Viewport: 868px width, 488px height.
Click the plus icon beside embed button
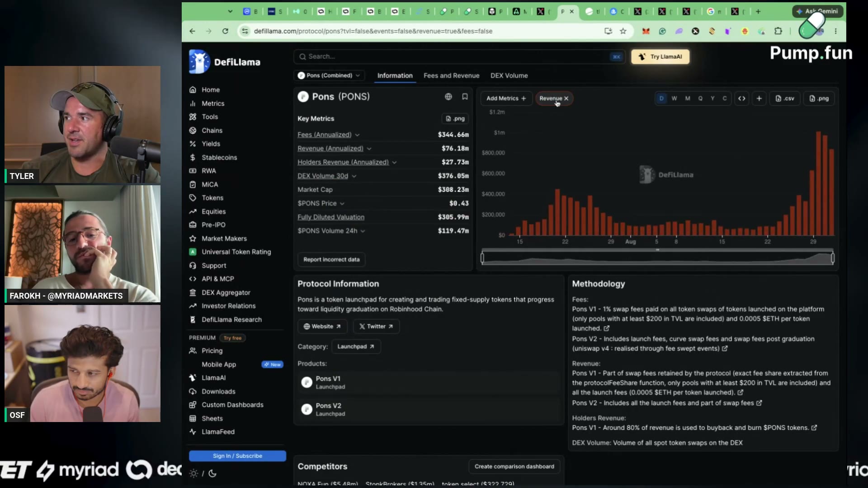(x=759, y=98)
